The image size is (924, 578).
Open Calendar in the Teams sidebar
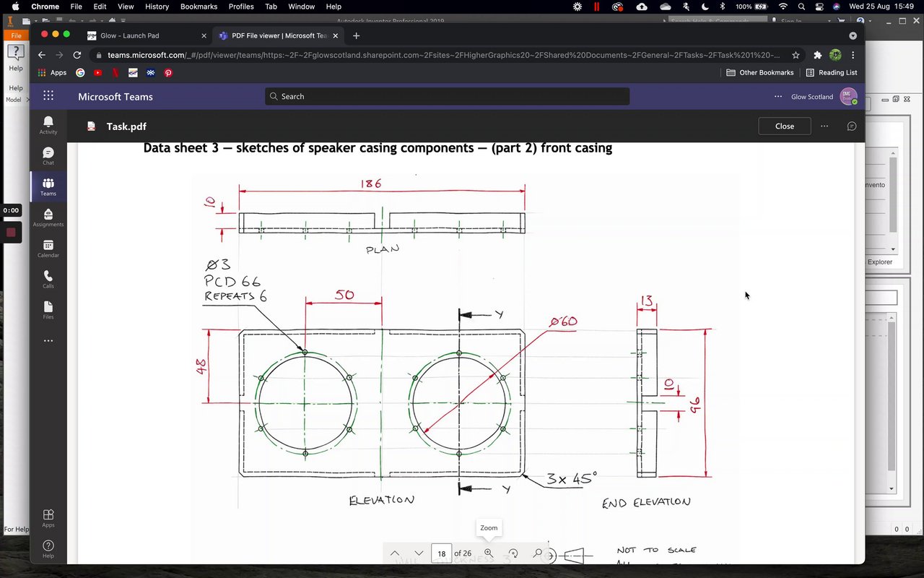tap(48, 249)
